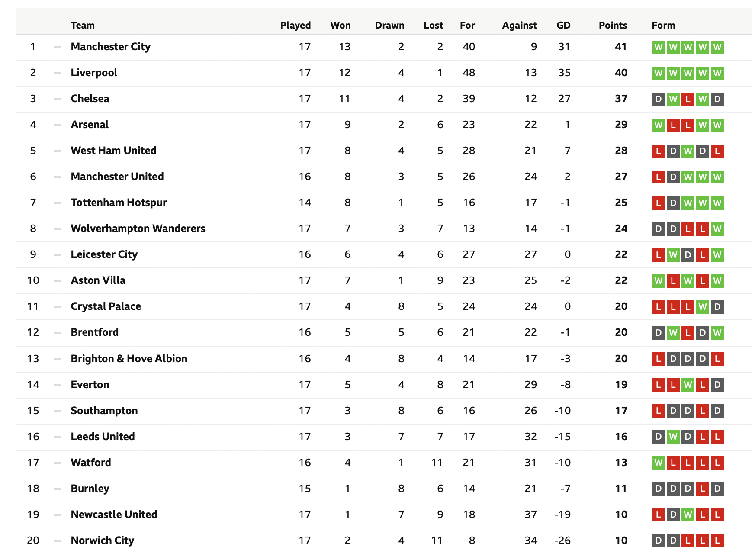Viewport: 752px width, 560px height.
Task: Click the red L in Burnley's form row
Action: [702, 489]
